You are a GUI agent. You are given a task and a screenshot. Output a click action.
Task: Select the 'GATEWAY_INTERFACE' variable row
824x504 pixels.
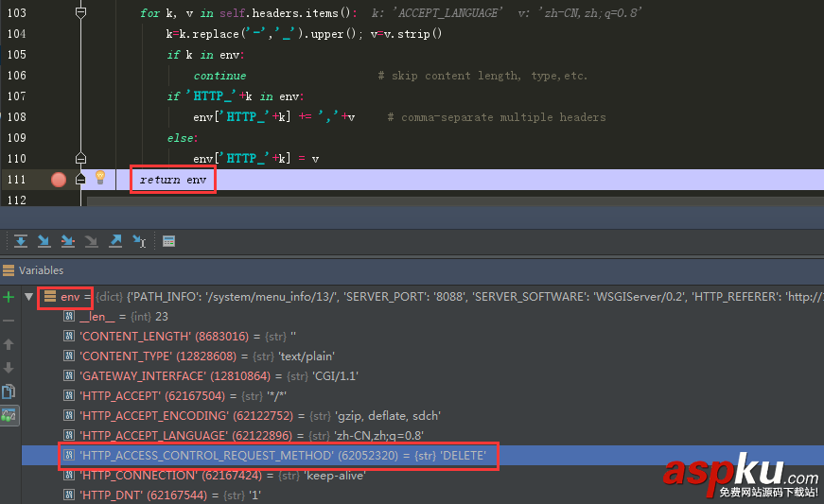point(423,376)
